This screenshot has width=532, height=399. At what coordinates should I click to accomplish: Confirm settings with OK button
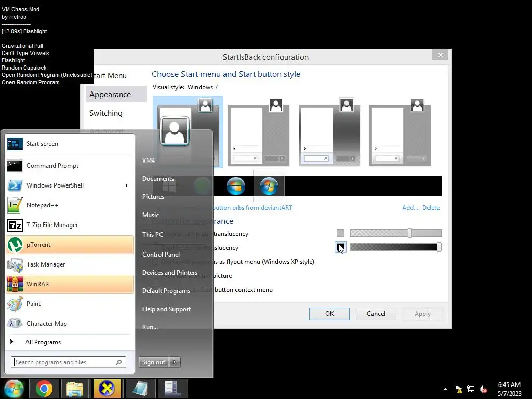click(329, 314)
